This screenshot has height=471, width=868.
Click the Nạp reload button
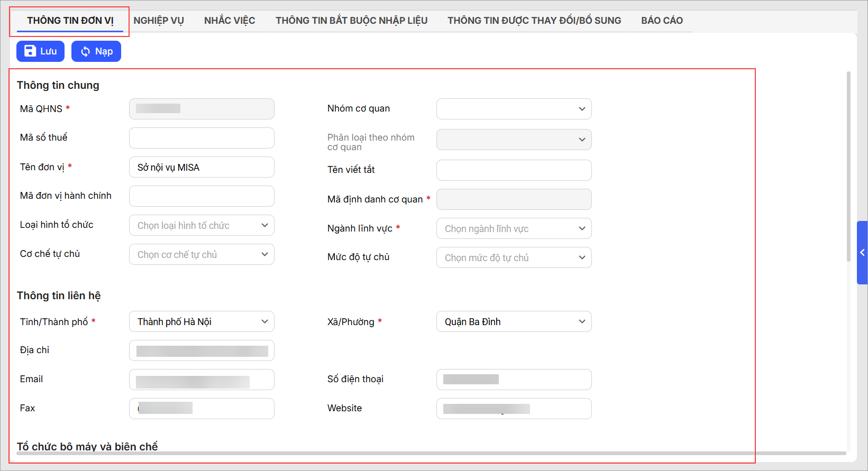96,51
